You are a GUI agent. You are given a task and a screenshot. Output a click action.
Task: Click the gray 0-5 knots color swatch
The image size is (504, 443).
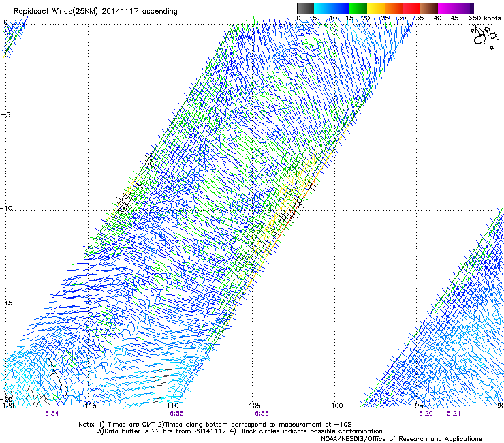click(305, 8)
